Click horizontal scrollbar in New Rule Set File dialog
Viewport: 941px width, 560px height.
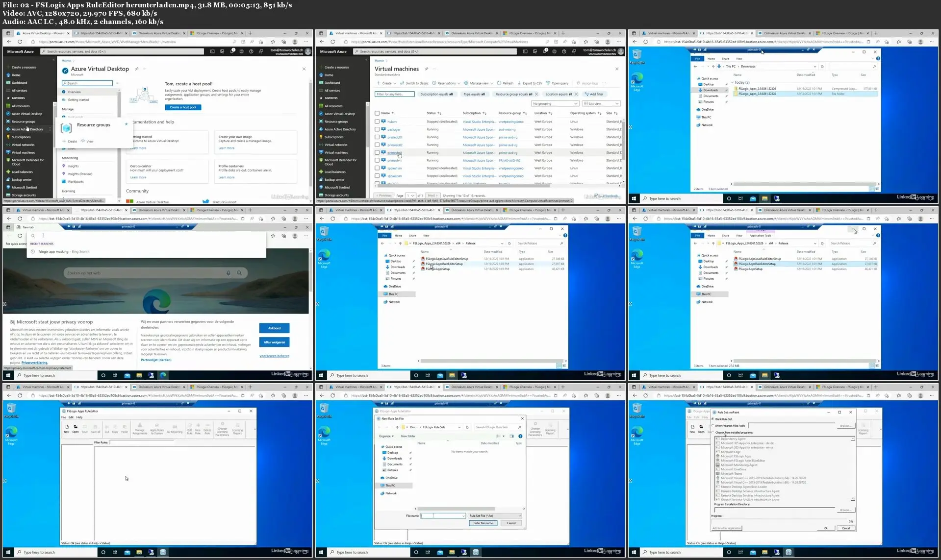click(x=469, y=509)
